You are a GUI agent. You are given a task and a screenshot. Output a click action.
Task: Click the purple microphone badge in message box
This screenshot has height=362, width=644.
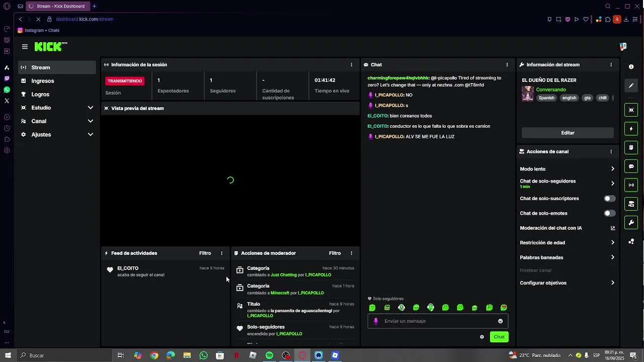(x=376, y=321)
